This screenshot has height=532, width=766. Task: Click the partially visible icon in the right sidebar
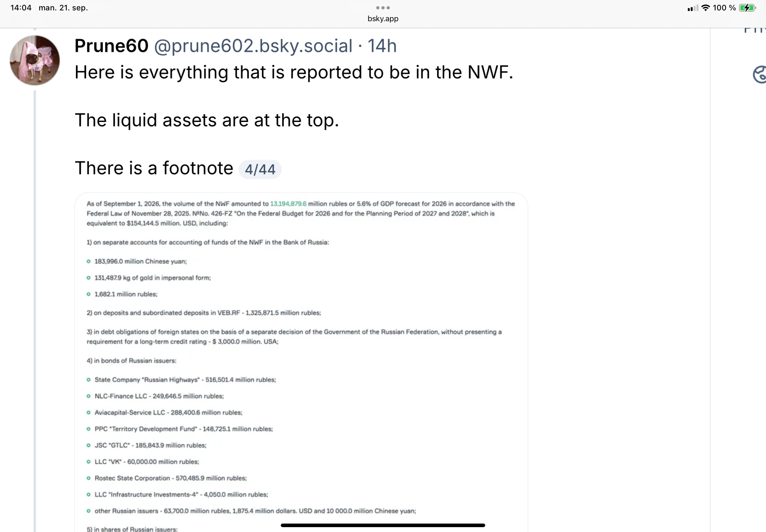pos(759,74)
